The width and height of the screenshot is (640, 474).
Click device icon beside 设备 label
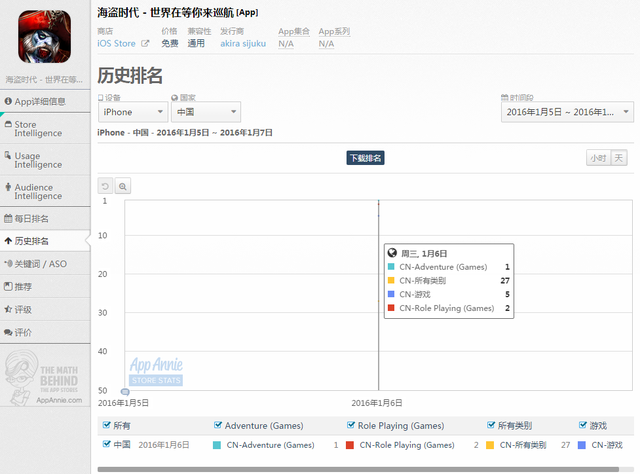100,98
